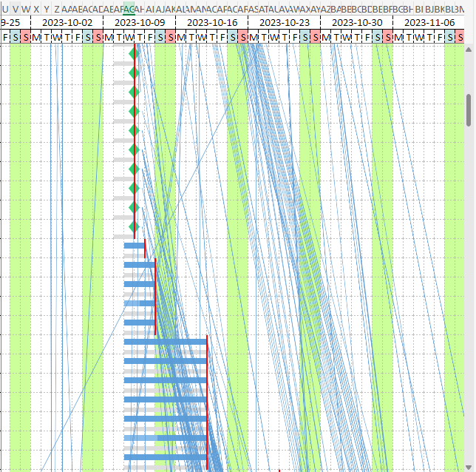
Task: Select the 2023-10-09 week cell
Action: pyautogui.click(x=140, y=22)
